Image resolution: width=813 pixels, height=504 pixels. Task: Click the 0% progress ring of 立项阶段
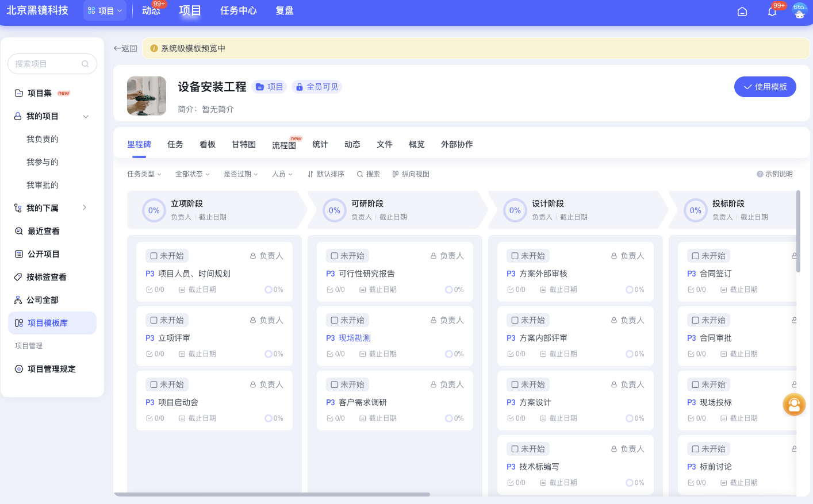(154, 210)
